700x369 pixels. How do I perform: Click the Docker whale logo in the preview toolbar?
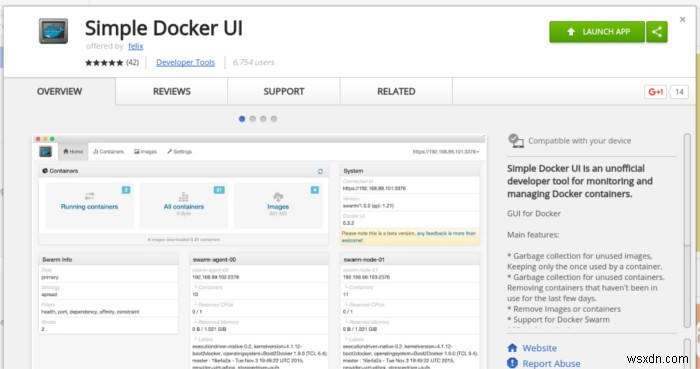(x=46, y=152)
